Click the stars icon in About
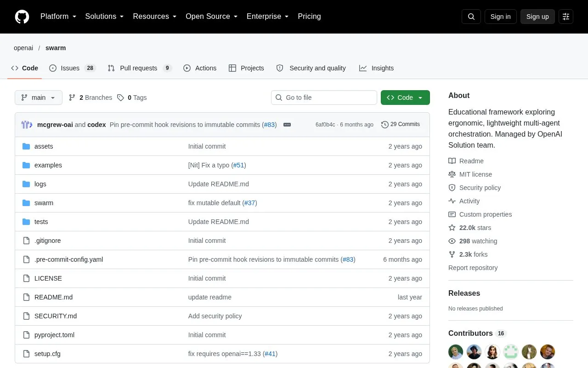Viewport: 588px width, 368px height. pos(452,228)
